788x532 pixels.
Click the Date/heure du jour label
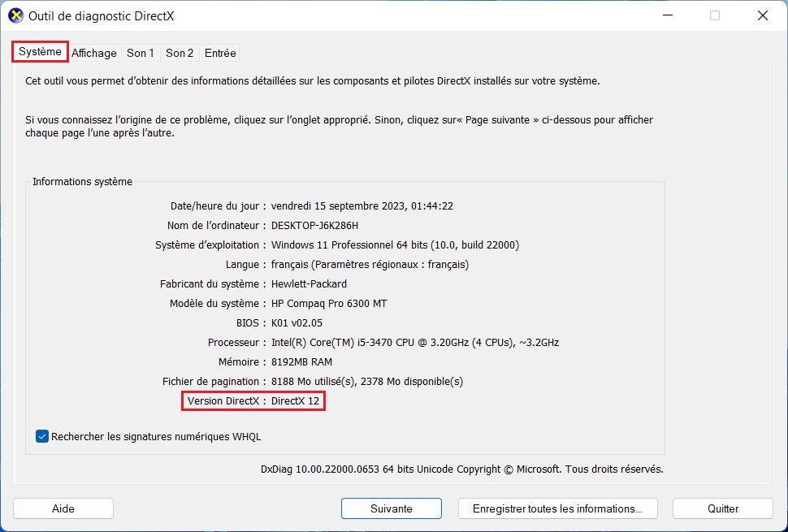pyautogui.click(x=218, y=206)
